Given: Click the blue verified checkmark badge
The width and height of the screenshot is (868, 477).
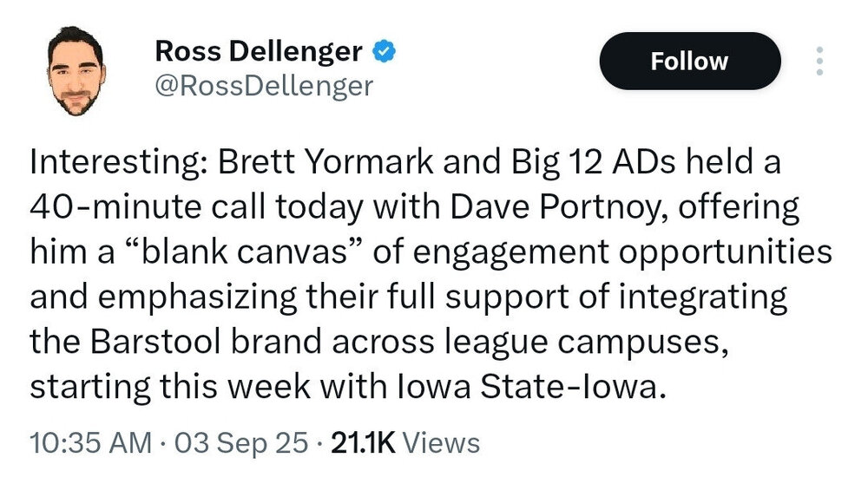Looking at the screenshot, I should tap(384, 52).
